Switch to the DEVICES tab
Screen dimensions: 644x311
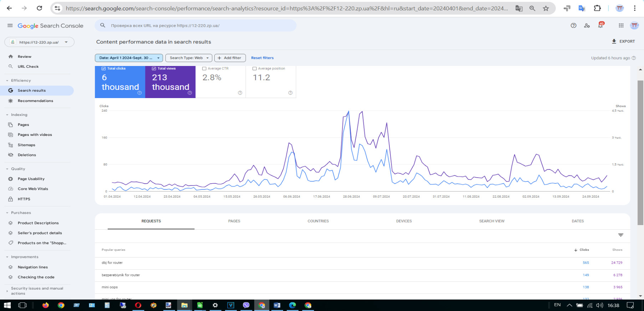point(404,221)
